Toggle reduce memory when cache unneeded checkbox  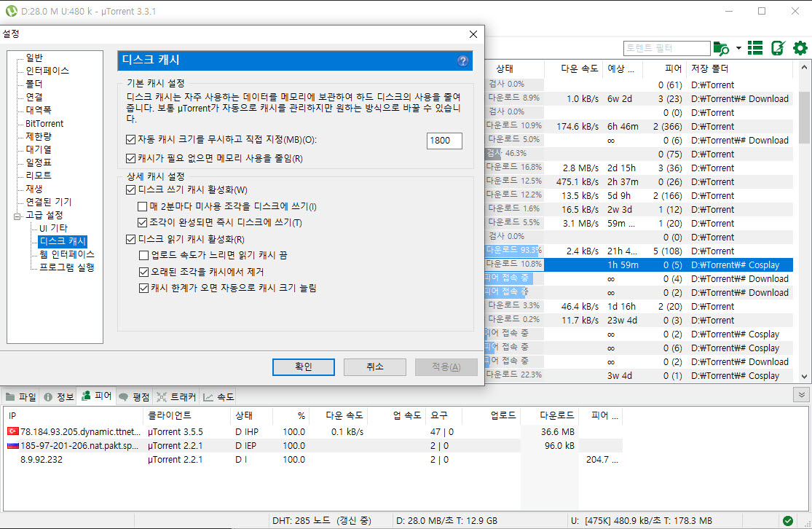click(x=131, y=159)
